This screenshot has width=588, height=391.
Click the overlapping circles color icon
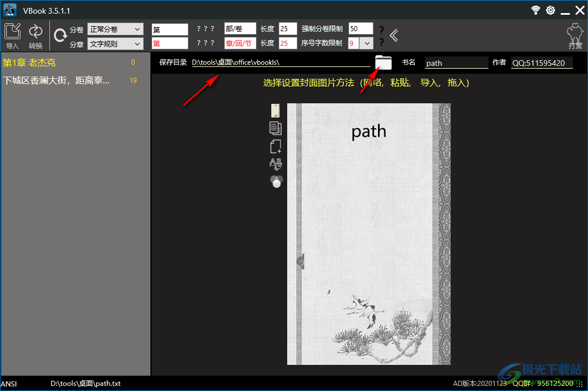coord(275,182)
